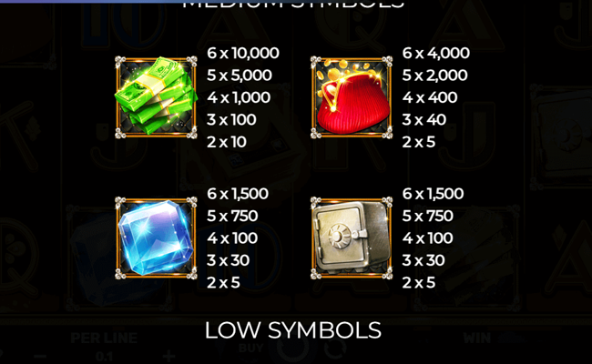
Task: Click the 4 x 400 payout text
Action: [430, 97]
